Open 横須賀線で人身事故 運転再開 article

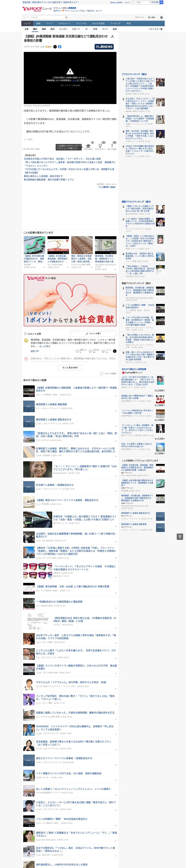[x=51, y=404]
